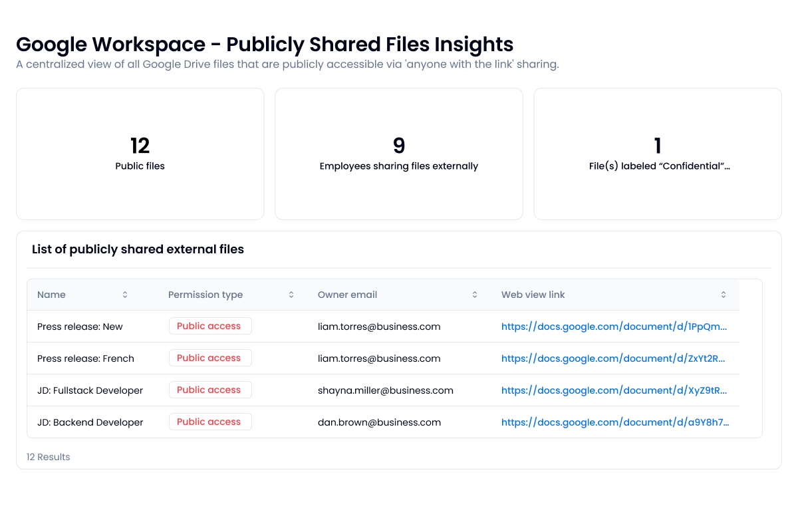This screenshot has width=798, height=532.
Task: Select the Confidential files stat card
Action: [658, 154]
